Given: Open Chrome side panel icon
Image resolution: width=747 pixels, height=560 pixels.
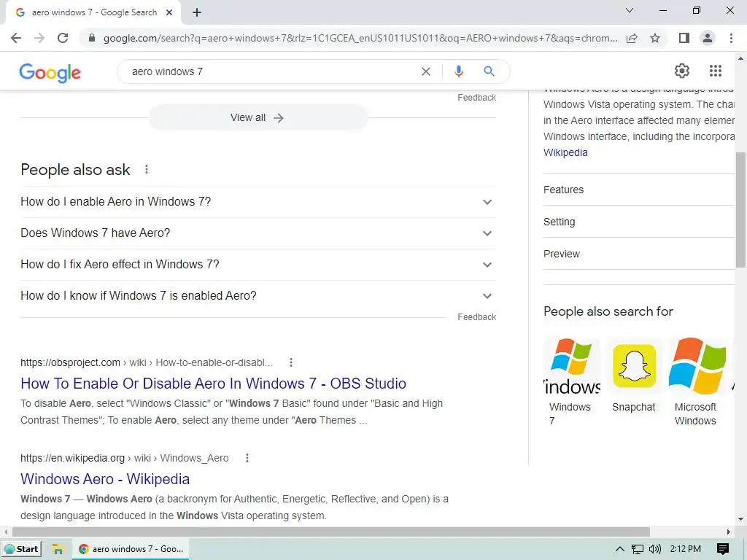Looking at the screenshot, I should pos(684,38).
